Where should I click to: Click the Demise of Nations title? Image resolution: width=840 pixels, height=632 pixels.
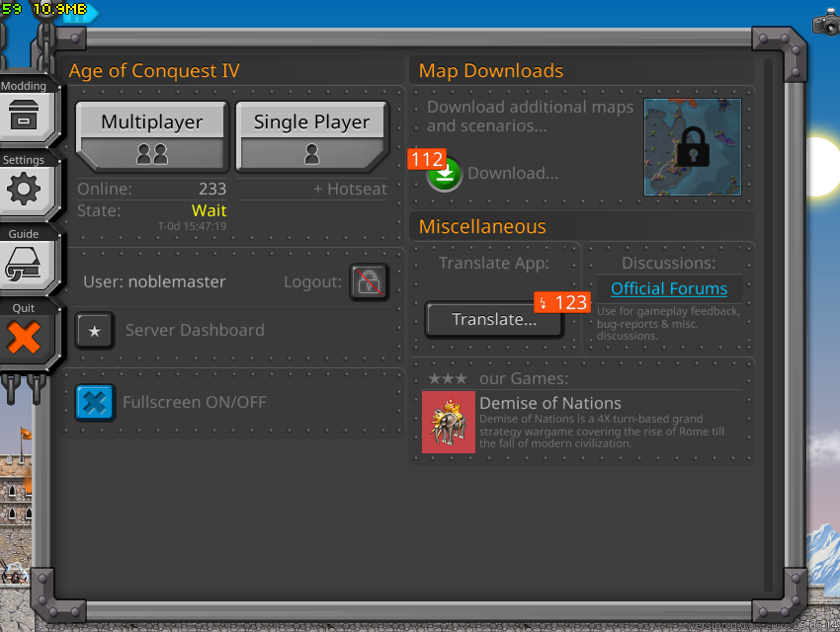point(549,403)
